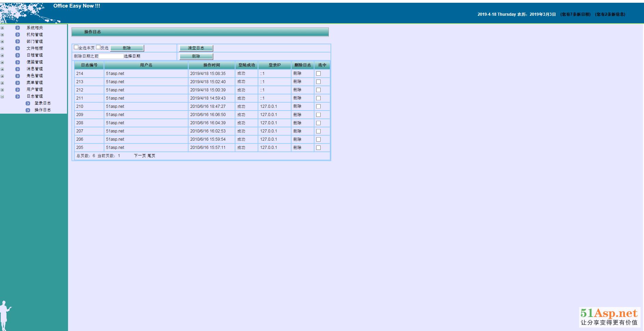The image size is (644, 331).
Task: Click arrow icon next to 角色管理
Action: point(17,76)
